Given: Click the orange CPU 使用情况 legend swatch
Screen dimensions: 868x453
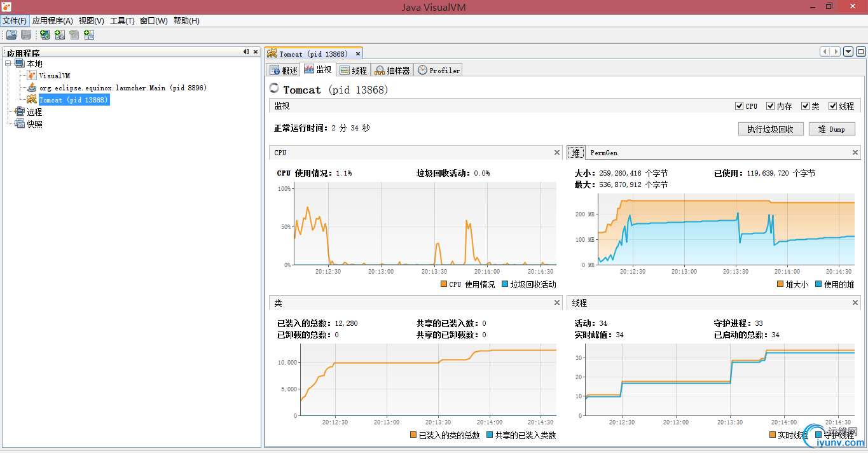Looking at the screenshot, I should click(x=444, y=284).
